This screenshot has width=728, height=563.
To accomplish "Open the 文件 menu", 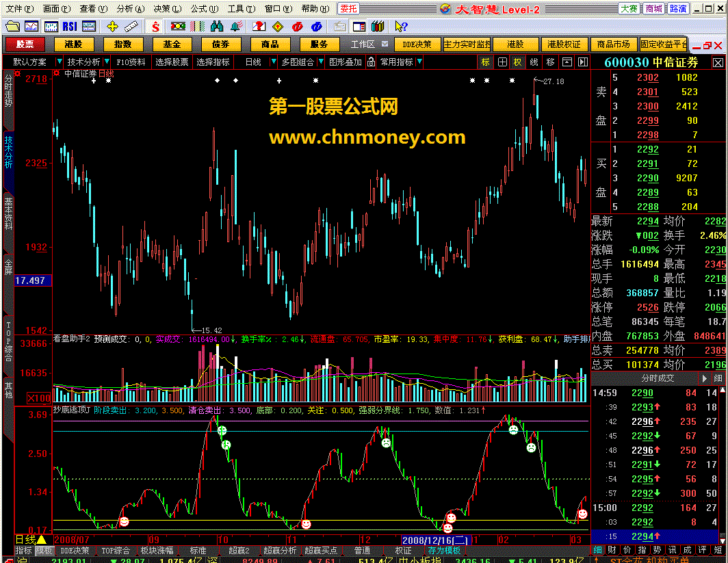I will point(19,9).
